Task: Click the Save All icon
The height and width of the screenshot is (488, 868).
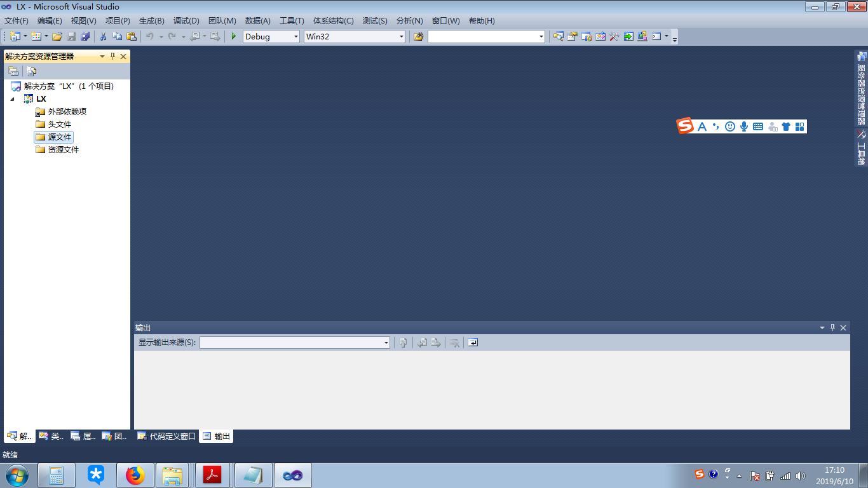Action: click(85, 36)
